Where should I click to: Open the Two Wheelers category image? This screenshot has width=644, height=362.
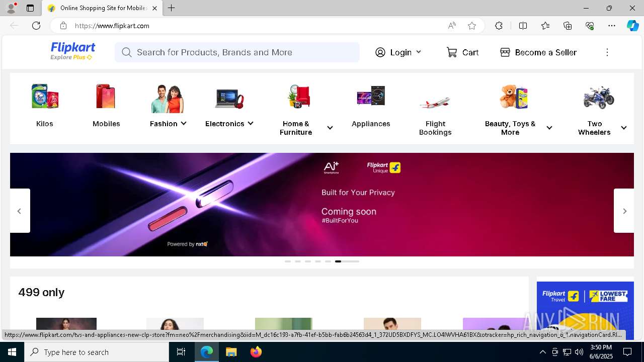599,97
